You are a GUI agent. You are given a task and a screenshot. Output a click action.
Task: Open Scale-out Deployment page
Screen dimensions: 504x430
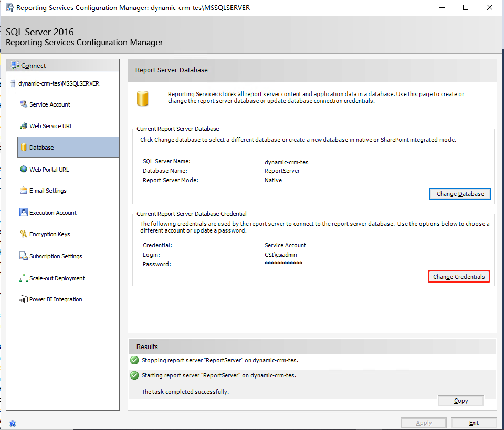(57, 278)
